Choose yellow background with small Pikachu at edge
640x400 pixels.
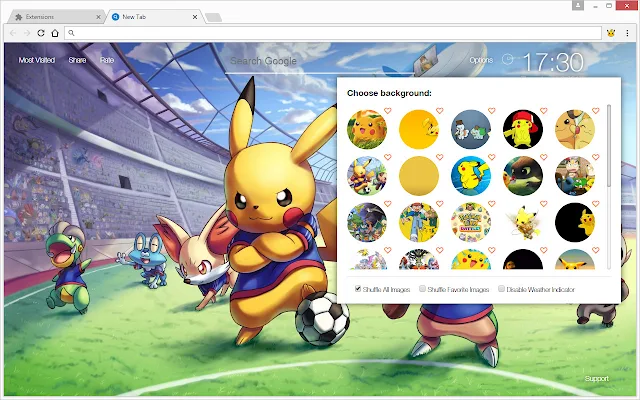pyautogui.click(x=419, y=129)
